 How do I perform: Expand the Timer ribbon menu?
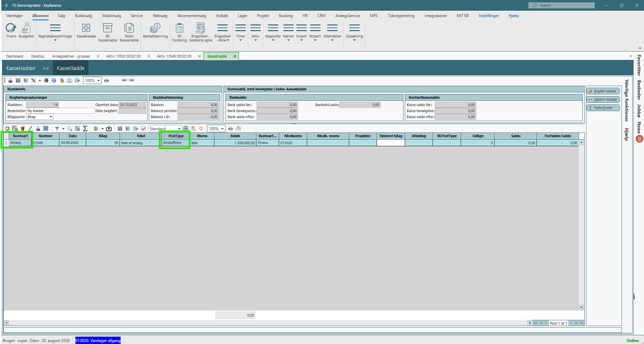click(x=241, y=32)
